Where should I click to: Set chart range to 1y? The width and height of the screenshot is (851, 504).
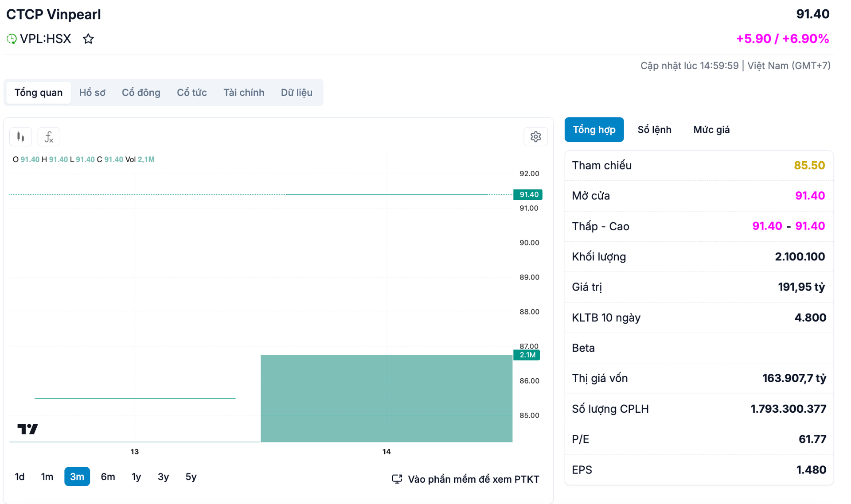point(136,477)
